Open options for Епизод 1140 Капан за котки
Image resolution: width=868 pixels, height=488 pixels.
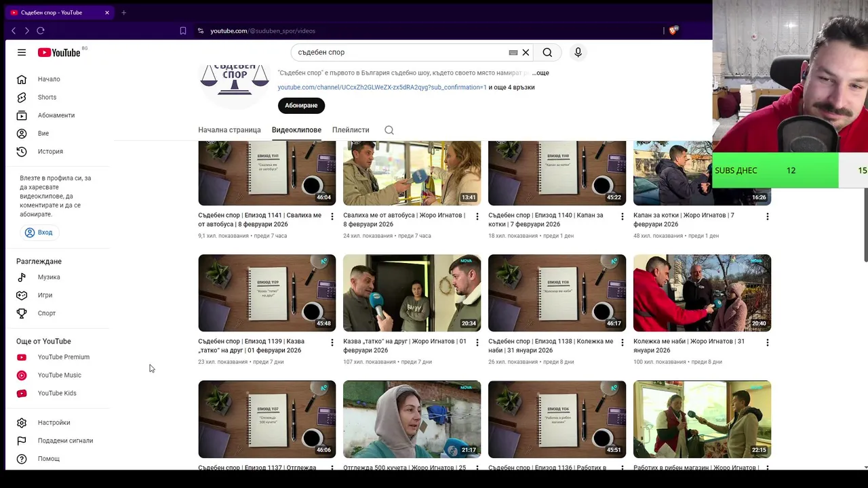622,216
